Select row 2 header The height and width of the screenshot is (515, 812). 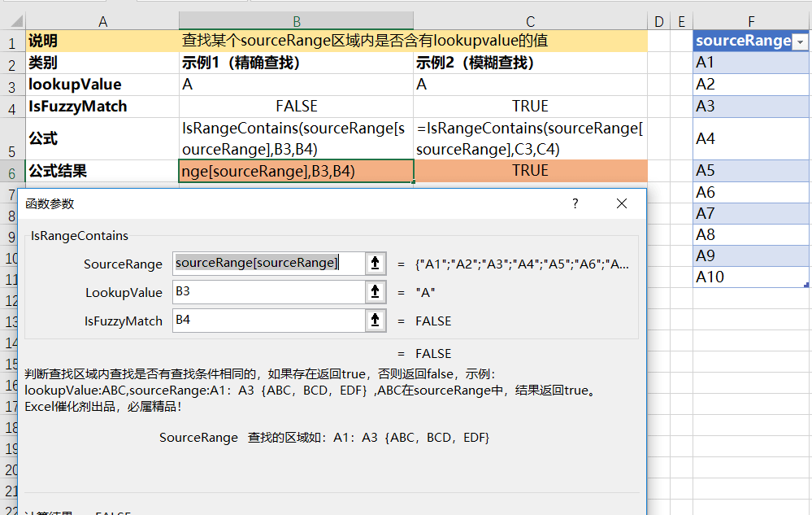pos(12,63)
